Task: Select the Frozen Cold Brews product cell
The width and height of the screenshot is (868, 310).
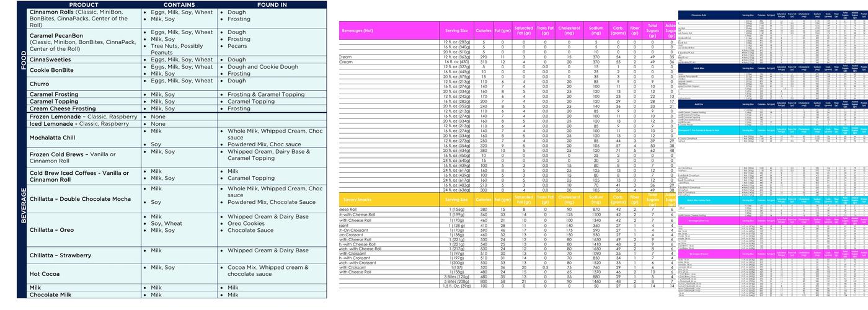Action: 84,157
